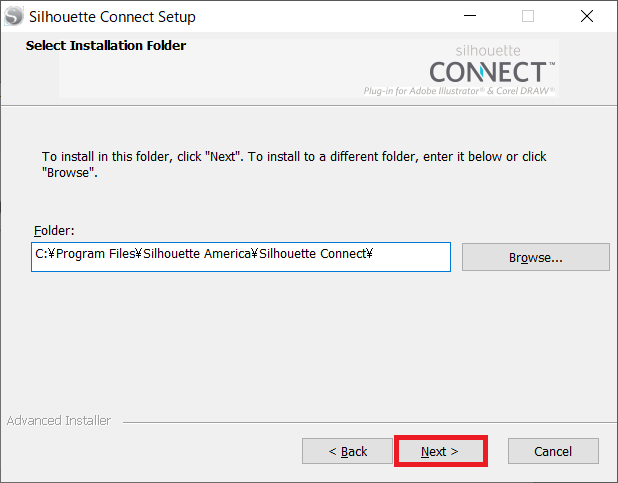Open Browse... to choose another folder

tap(536, 257)
